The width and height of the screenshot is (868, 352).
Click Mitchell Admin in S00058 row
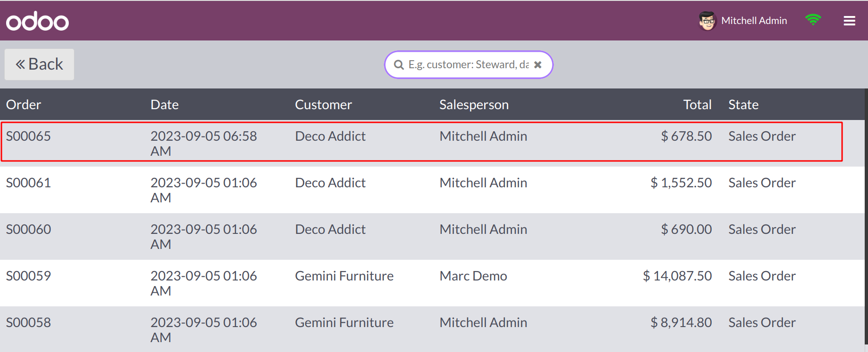point(483,322)
